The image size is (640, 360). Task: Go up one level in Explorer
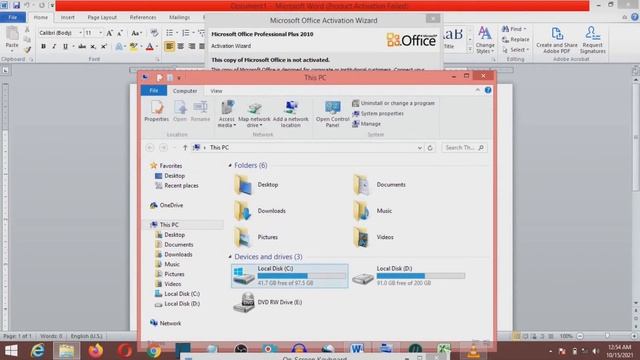coord(185,148)
